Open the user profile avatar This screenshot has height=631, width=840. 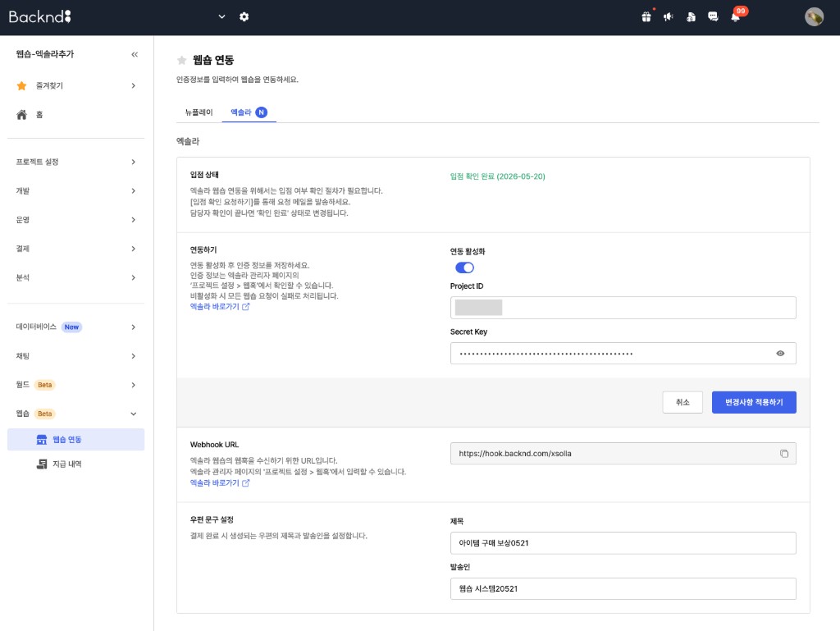(814, 16)
